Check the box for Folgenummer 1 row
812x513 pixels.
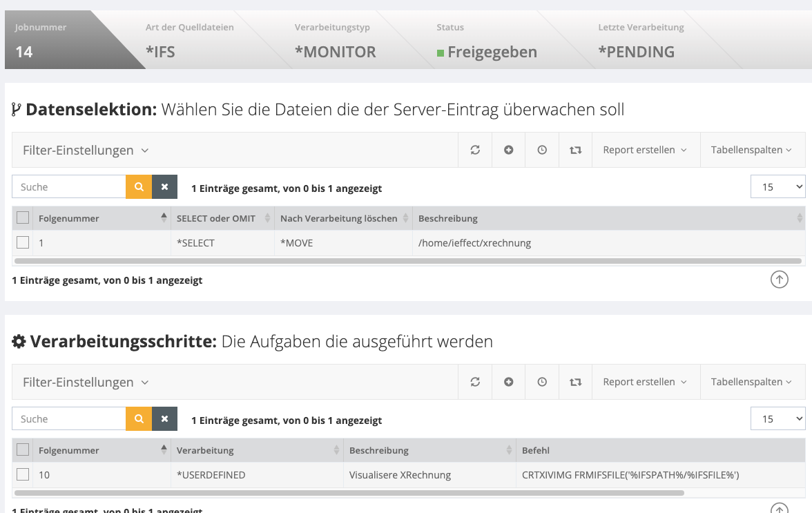[23, 242]
